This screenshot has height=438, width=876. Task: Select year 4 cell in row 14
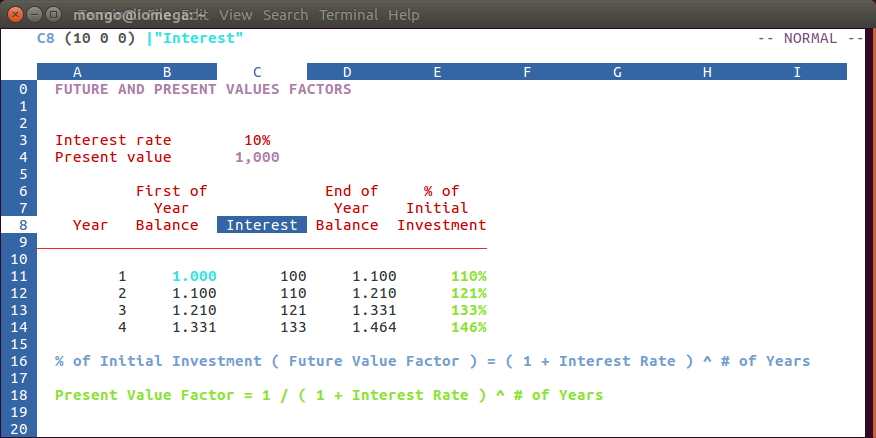[x=122, y=327]
